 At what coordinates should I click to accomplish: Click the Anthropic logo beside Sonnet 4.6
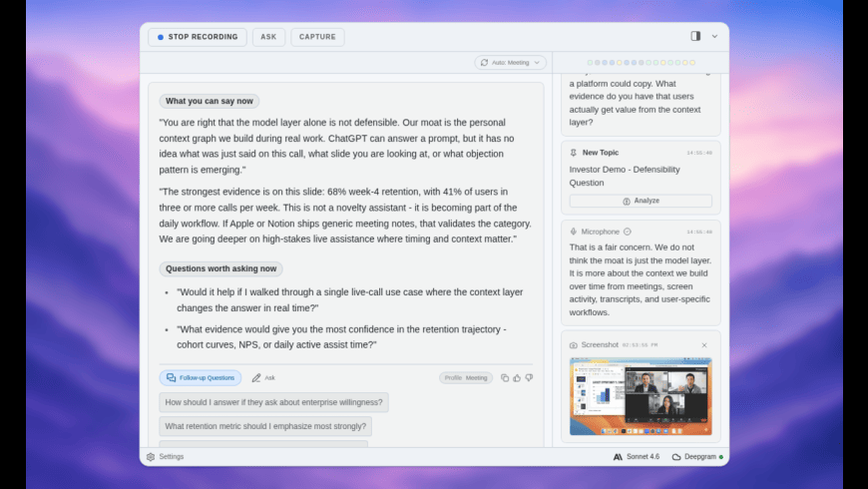coord(618,457)
